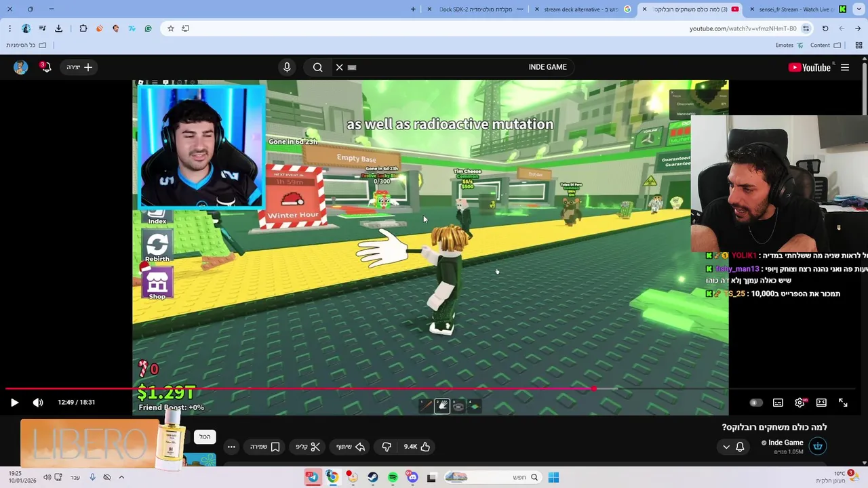Go to YouTube home via logo
Image resolution: width=868 pixels, height=488 pixels.
pos(810,67)
